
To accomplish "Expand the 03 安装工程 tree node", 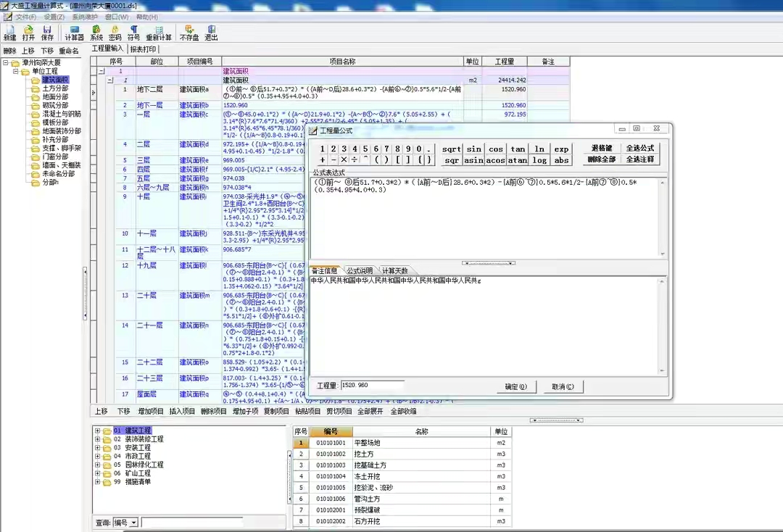I will pos(98,448).
